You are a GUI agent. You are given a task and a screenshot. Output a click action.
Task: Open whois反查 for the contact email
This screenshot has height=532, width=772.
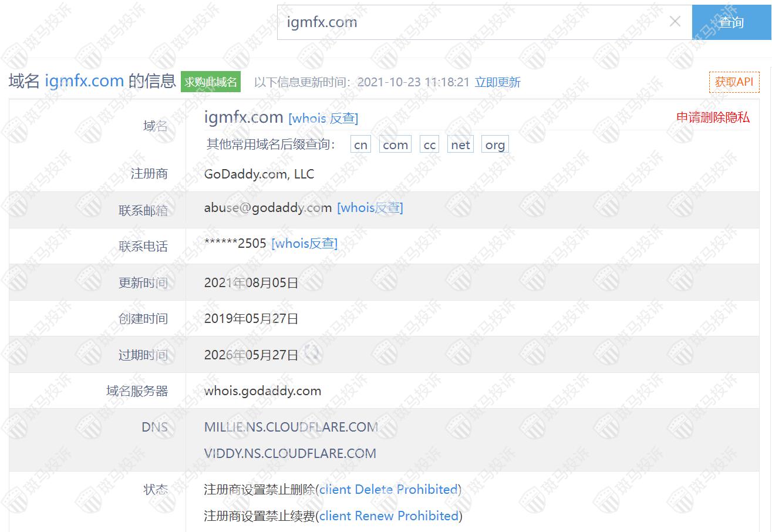[370, 207]
